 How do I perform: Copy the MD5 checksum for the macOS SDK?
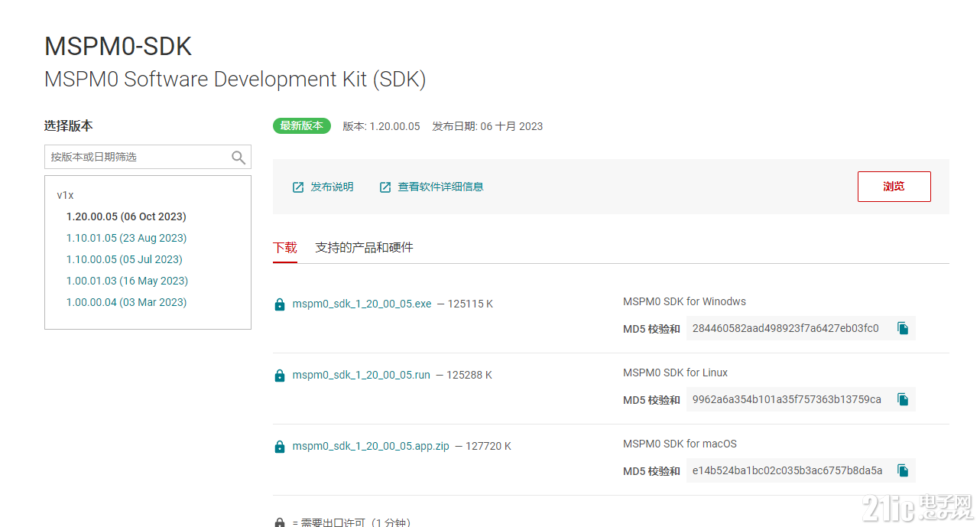coord(903,470)
